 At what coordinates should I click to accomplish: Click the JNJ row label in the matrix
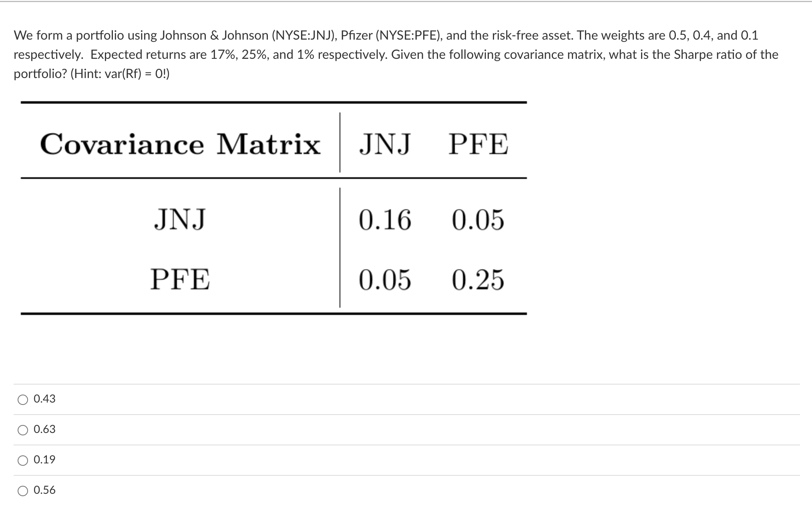point(180,218)
